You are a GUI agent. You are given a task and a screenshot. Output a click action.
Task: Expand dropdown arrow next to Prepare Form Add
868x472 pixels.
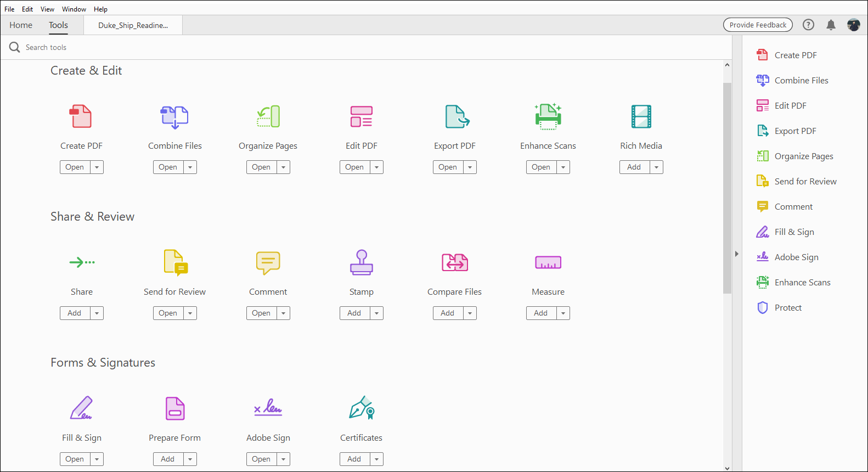click(x=190, y=459)
